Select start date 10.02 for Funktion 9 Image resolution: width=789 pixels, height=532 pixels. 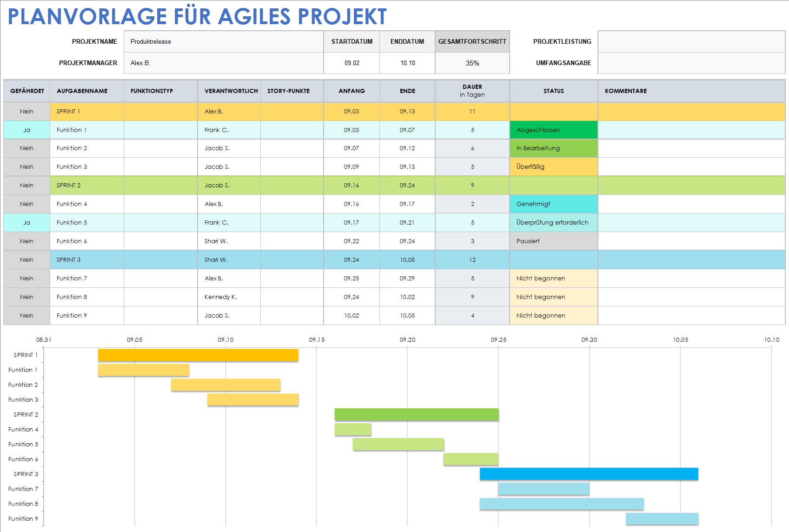[x=351, y=315]
